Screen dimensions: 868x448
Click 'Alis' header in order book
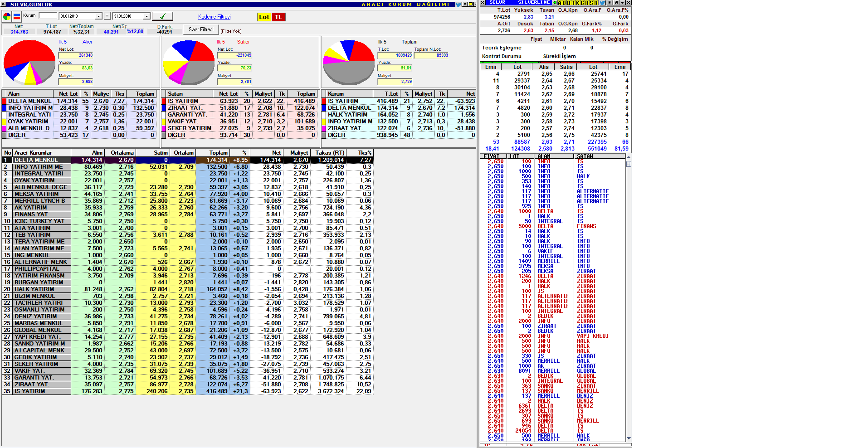[544, 67]
